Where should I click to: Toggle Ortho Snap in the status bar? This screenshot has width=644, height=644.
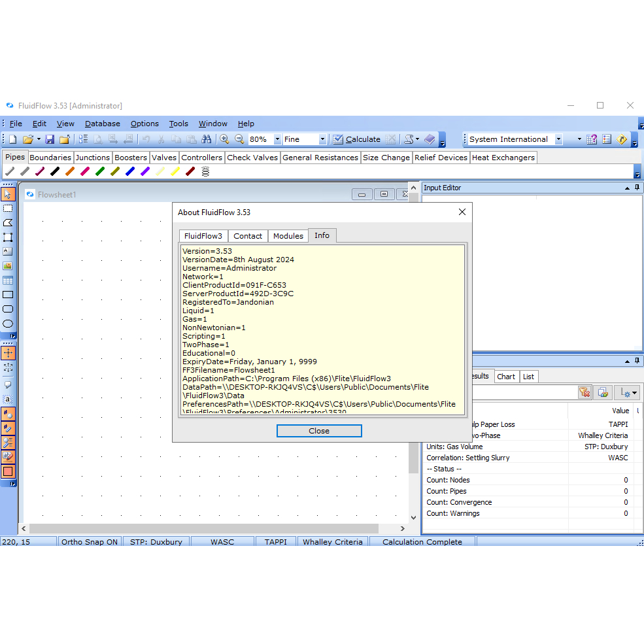[89, 541]
